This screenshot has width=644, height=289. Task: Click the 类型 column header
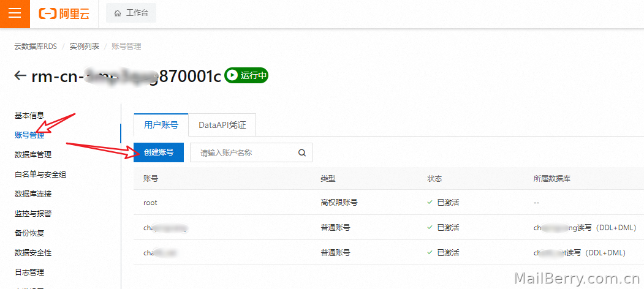tap(328, 179)
